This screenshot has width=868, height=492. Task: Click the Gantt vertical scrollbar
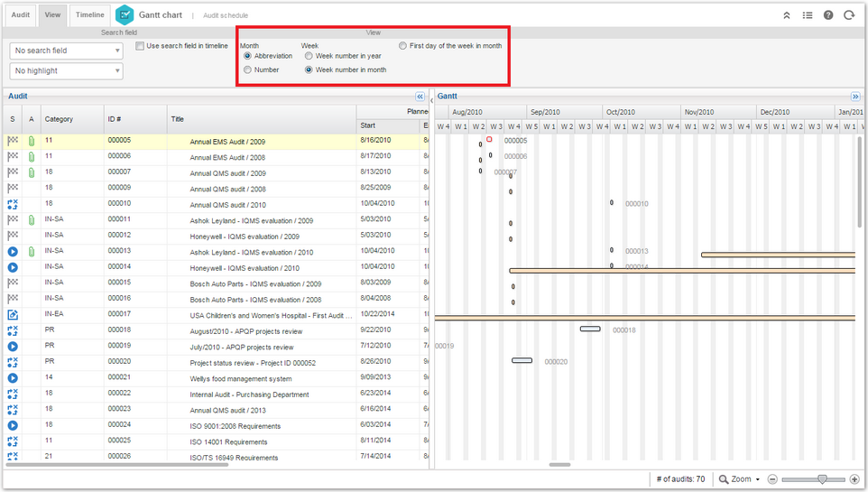pos(859,183)
